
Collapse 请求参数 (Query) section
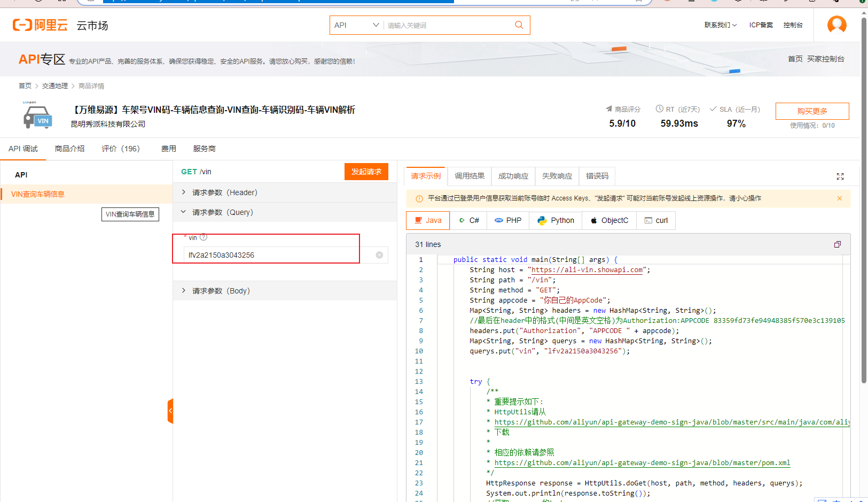click(285, 212)
